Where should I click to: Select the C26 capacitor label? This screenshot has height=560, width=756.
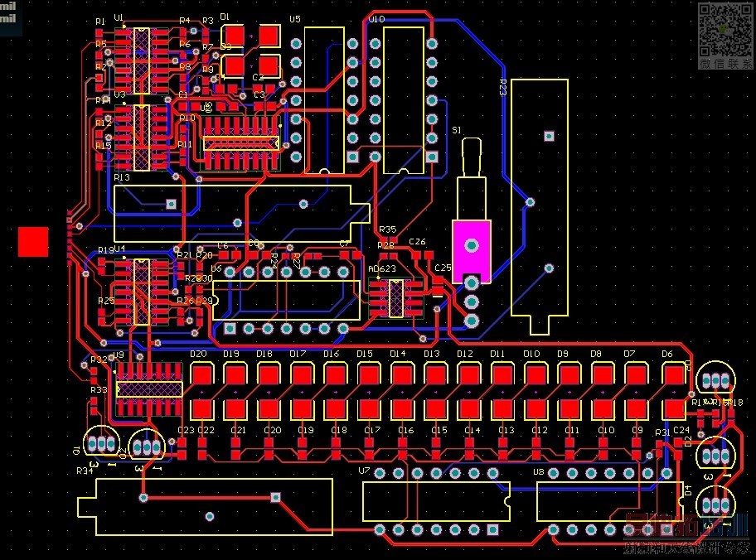(417, 241)
